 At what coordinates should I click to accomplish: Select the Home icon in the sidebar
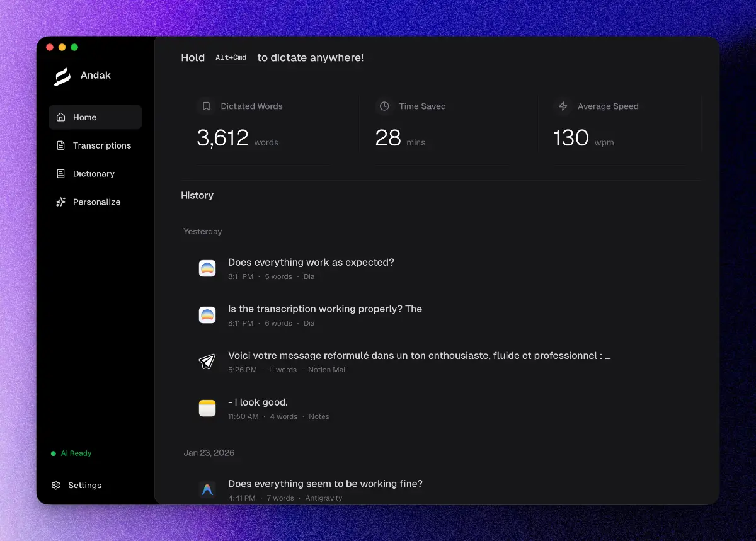pyautogui.click(x=60, y=117)
